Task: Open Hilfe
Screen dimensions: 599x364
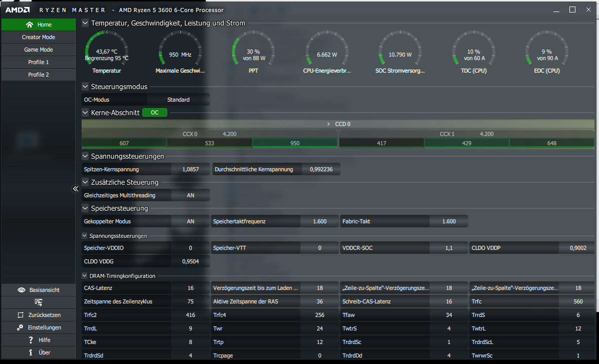Action: [x=38, y=340]
